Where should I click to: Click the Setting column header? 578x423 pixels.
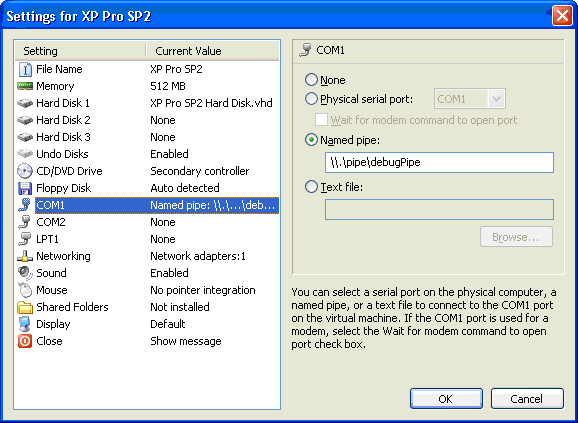pos(81,51)
